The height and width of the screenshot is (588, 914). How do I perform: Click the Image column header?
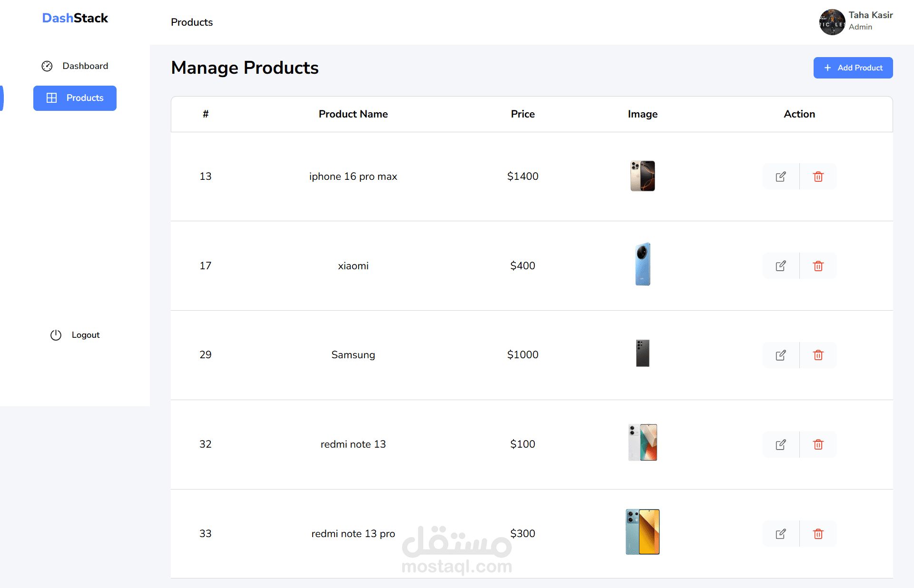tap(643, 114)
